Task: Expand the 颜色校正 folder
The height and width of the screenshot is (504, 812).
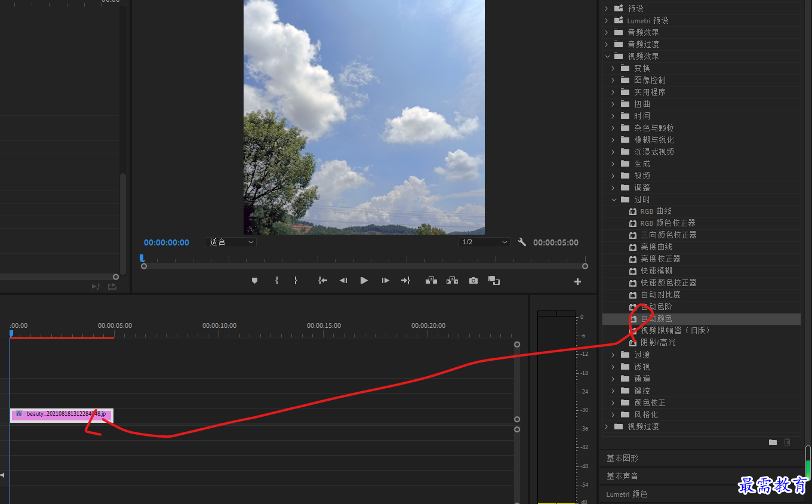Action: click(613, 402)
